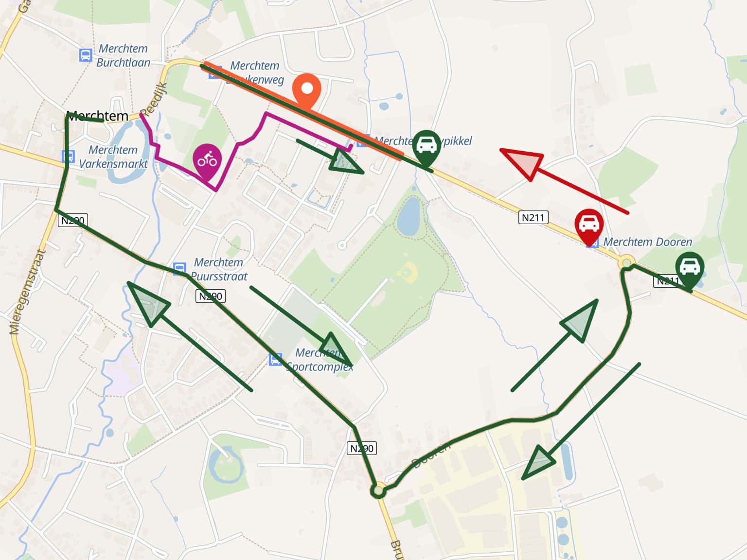Click the blue pond in the park
The width and height of the screenshot is (747, 560).
click(409, 217)
